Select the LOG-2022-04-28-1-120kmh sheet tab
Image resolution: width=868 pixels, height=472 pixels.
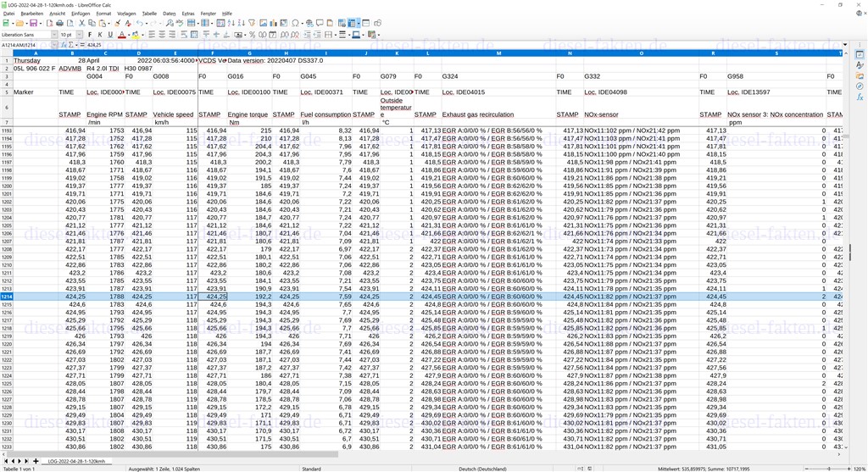point(76,461)
